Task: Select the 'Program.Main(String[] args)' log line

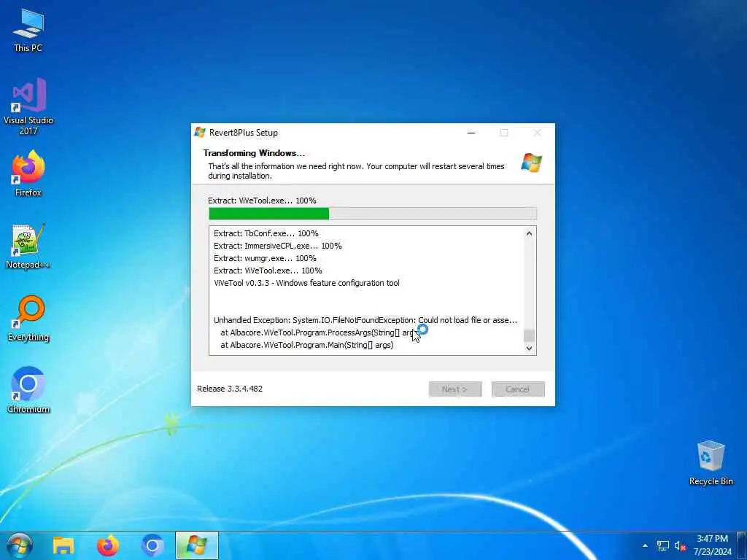Action: click(x=307, y=345)
